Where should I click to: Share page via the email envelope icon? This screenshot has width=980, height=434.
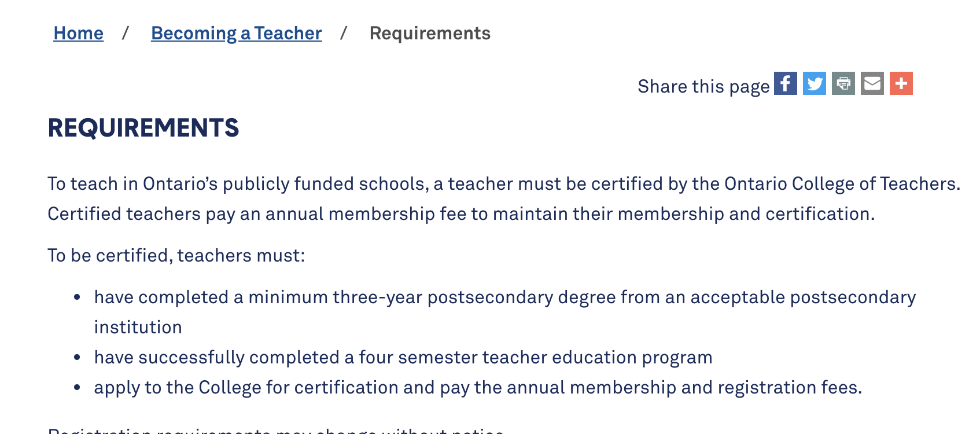pos(872,83)
